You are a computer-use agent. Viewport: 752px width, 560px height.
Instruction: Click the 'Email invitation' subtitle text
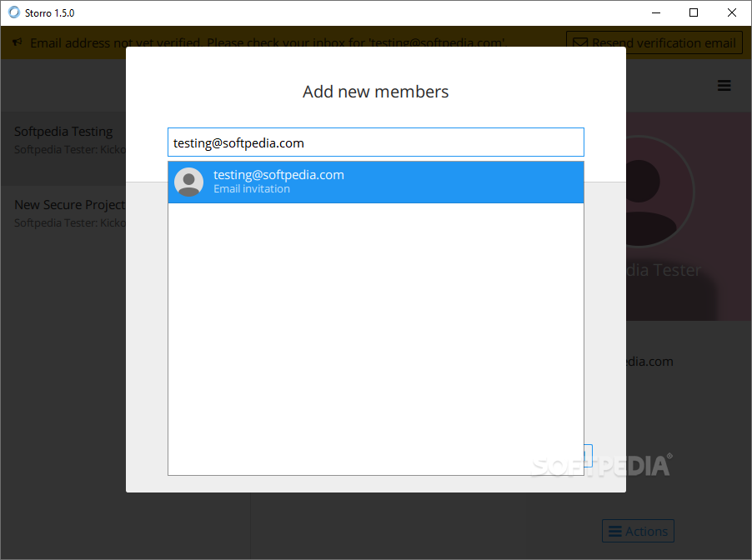tap(252, 189)
